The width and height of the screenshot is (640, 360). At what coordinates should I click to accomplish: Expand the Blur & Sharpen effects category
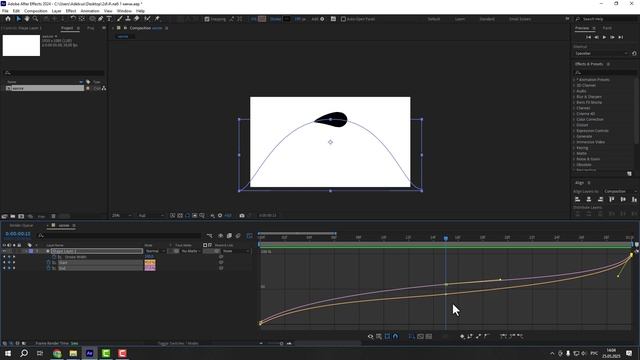[x=574, y=97]
